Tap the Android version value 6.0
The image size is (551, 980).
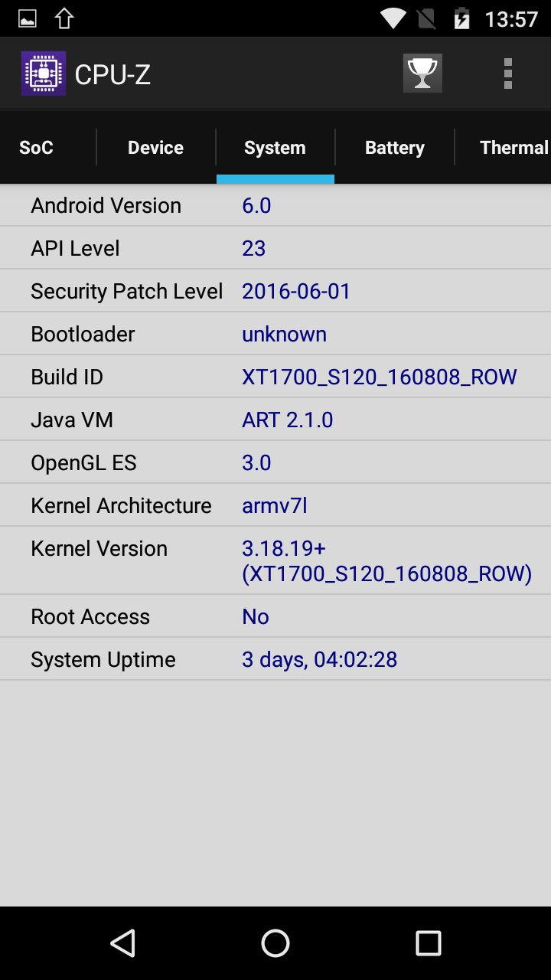(x=256, y=205)
